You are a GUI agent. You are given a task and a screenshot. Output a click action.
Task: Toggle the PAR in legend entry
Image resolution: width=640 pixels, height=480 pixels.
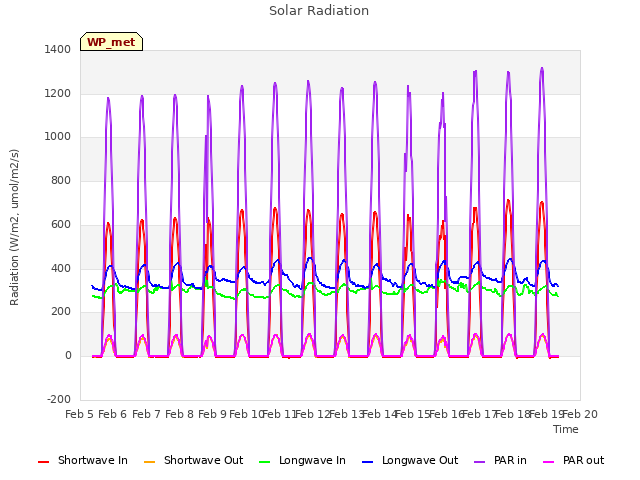pyautogui.click(x=500, y=460)
